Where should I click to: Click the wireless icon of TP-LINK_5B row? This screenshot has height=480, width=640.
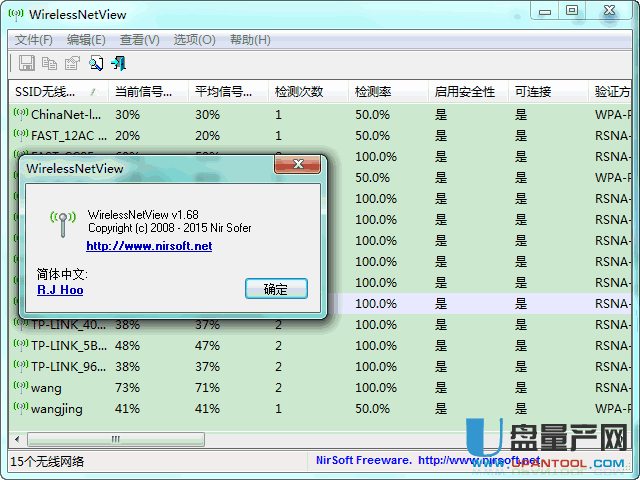pyautogui.click(x=21, y=344)
